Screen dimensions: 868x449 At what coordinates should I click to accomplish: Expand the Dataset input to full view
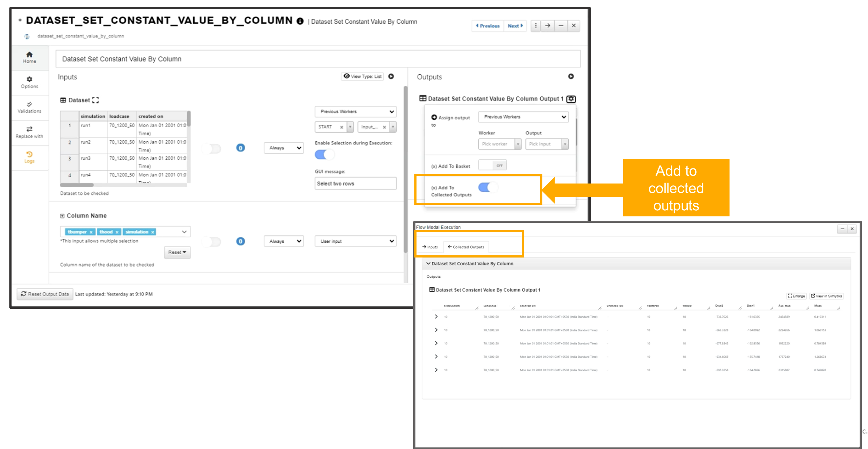coord(95,100)
